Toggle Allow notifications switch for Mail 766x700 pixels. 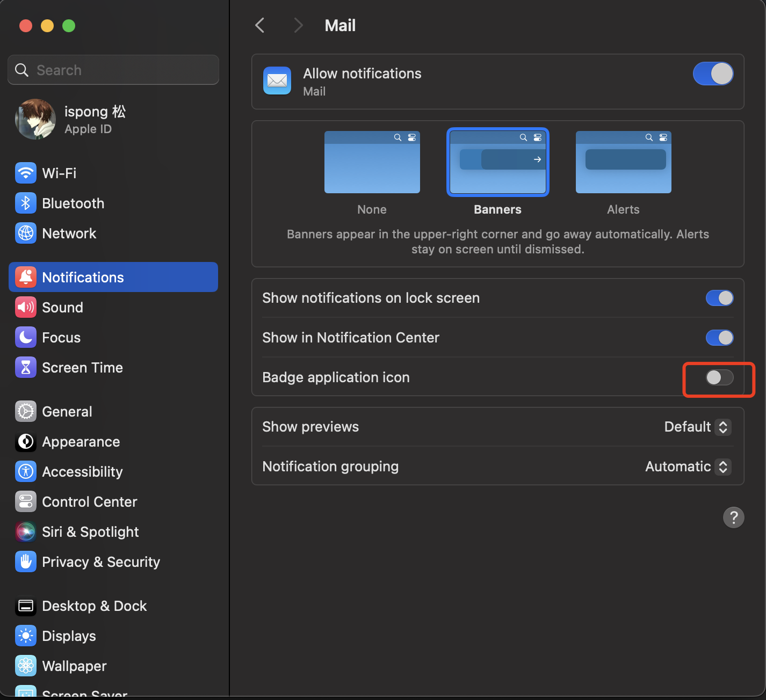(x=713, y=74)
